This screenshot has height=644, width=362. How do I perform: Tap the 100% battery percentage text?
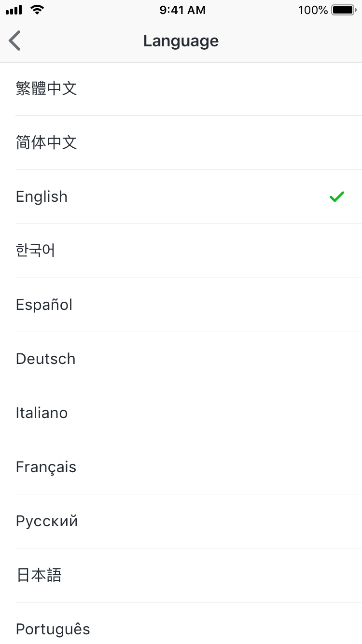point(313,10)
